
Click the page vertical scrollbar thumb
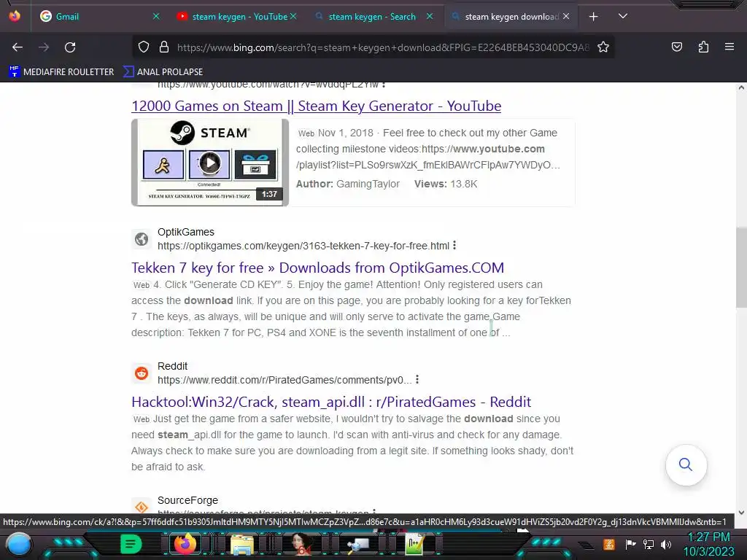point(741,268)
